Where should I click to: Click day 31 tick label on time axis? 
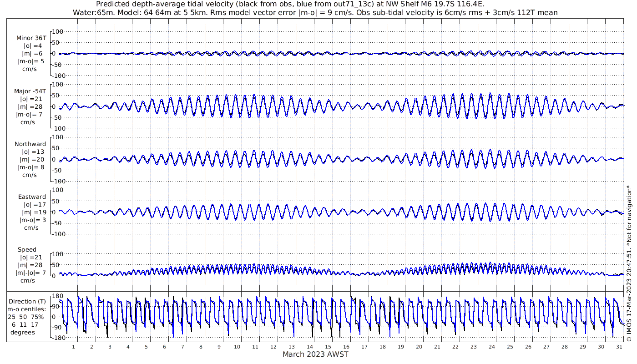(x=619, y=347)
